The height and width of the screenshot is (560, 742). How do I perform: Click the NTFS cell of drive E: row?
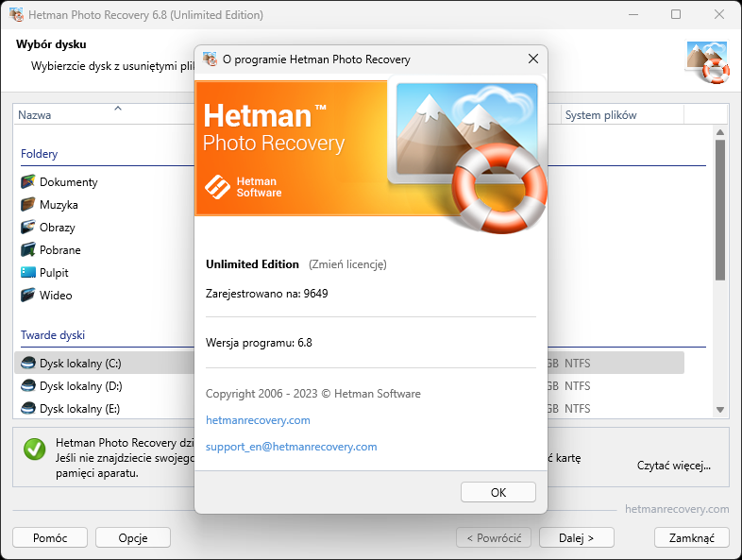(578, 409)
